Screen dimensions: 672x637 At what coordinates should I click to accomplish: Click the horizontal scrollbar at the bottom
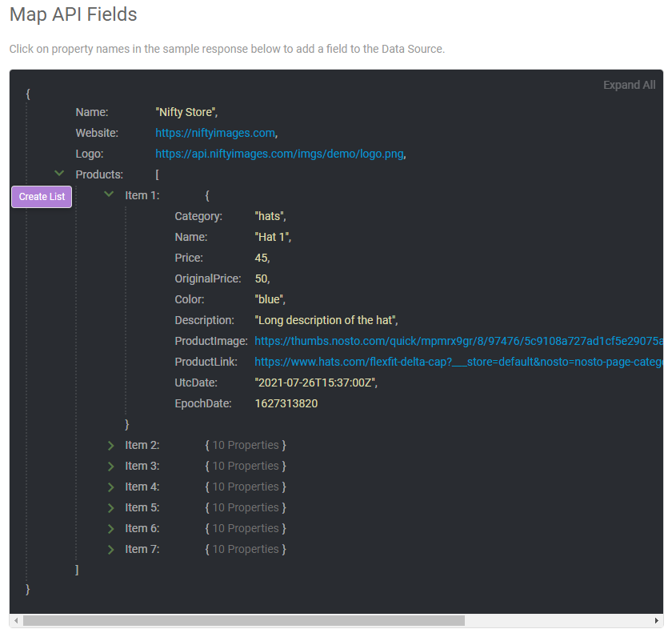click(x=240, y=620)
